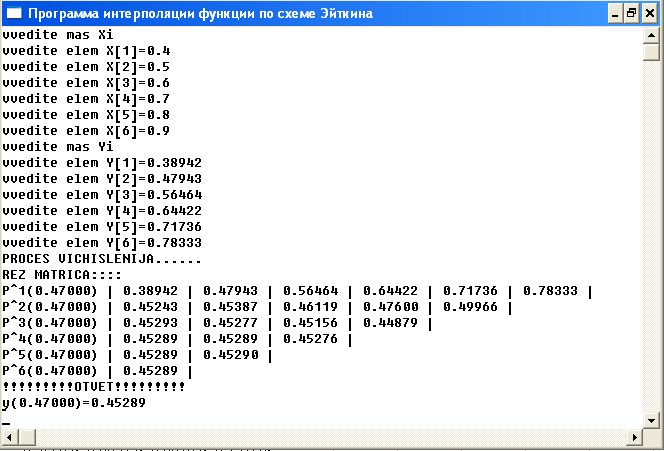Image resolution: width=664 pixels, height=451 pixels.
Task: Click value 0.47600 in the P^2 row
Action: pos(390,307)
